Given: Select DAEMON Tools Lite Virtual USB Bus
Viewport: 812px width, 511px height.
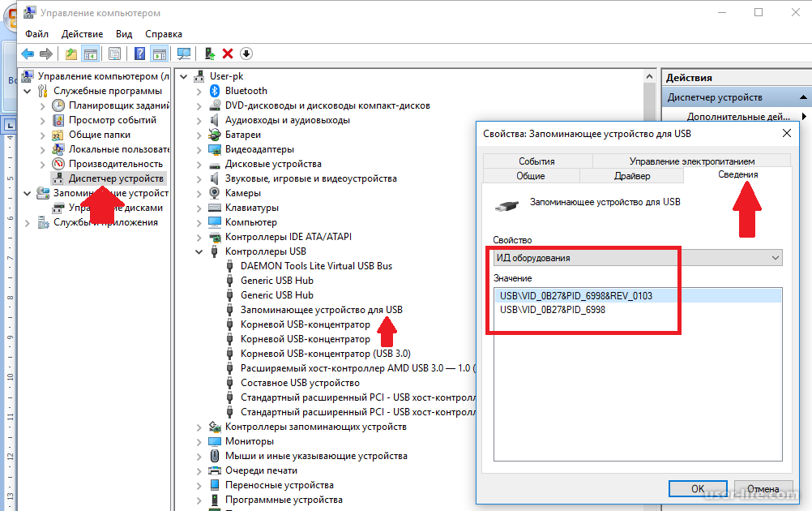Looking at the screenshot, I should (316, 266).
